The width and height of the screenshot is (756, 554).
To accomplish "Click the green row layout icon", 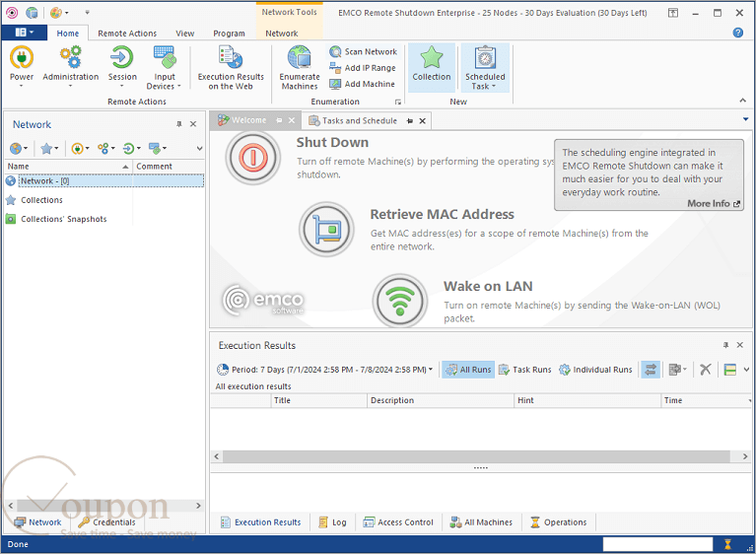I will pos(730,370).
